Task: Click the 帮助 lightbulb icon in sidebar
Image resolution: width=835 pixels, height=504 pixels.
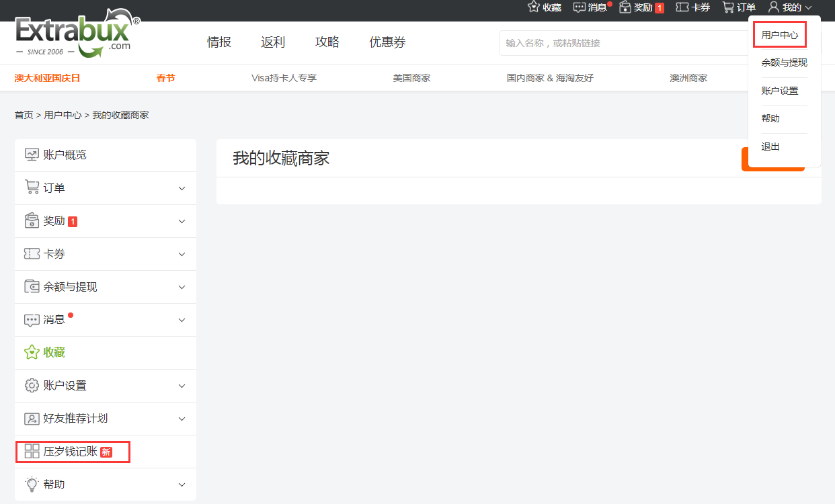Action: pyautogui.click(x=32, y=485)
